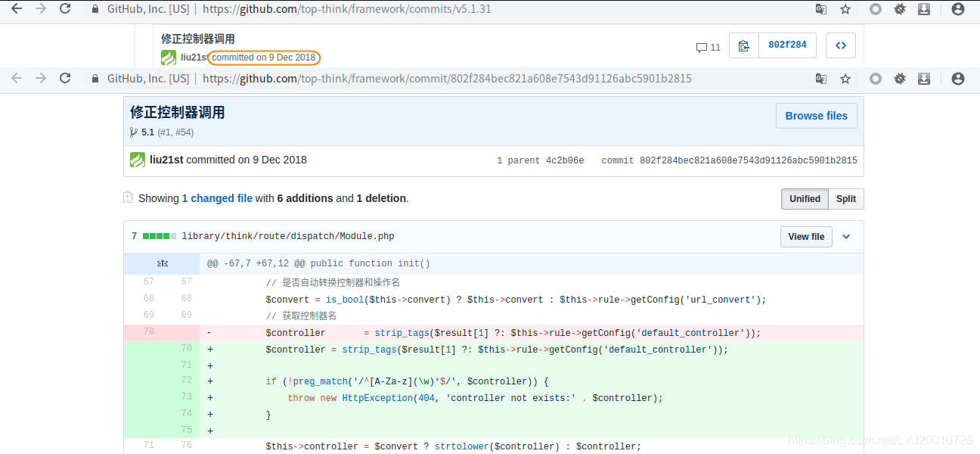This screenshot has width=980, height=454.
Task: Click the liu21st avatar on the commit detail page
Action: coord(138,160)
